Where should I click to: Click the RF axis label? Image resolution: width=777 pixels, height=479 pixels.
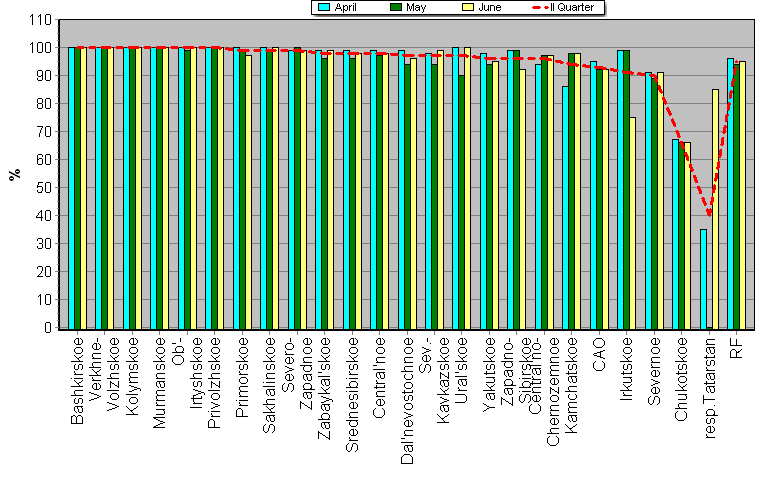pos(736,348)
